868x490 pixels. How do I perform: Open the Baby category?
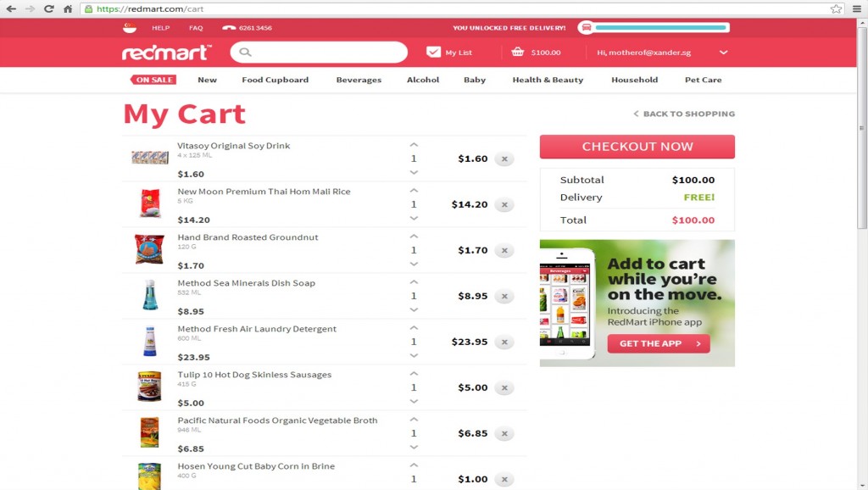coord(475,80)
